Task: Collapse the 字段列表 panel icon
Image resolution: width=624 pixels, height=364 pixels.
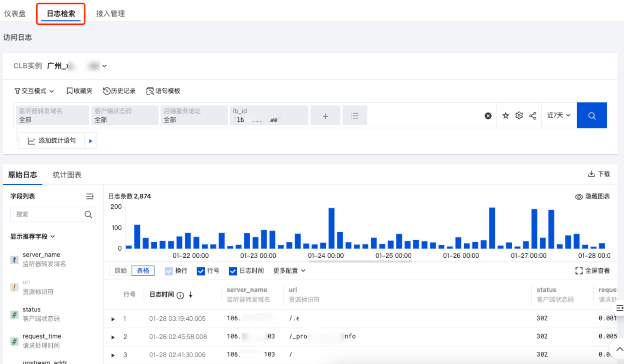Action: [x=90, y=196]
